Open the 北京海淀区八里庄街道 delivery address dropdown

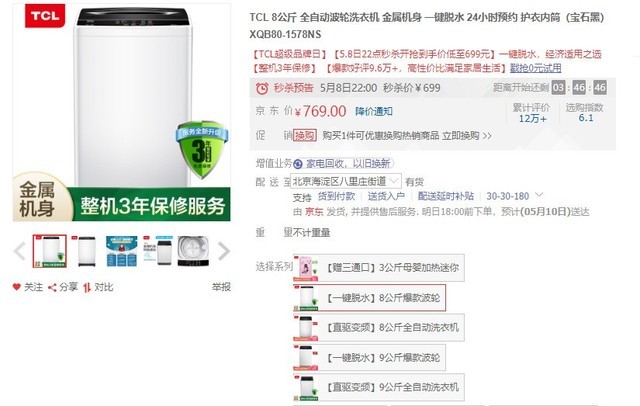[x=346, y=181]
